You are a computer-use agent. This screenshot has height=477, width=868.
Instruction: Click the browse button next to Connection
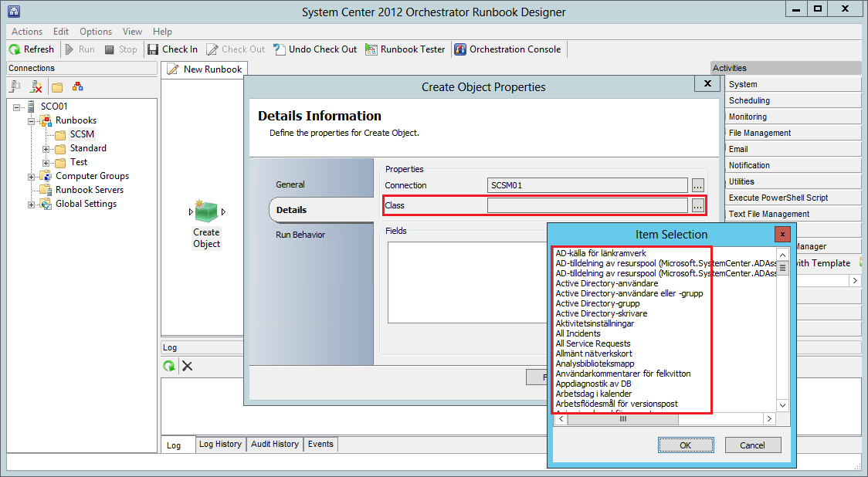coord(697,185)
